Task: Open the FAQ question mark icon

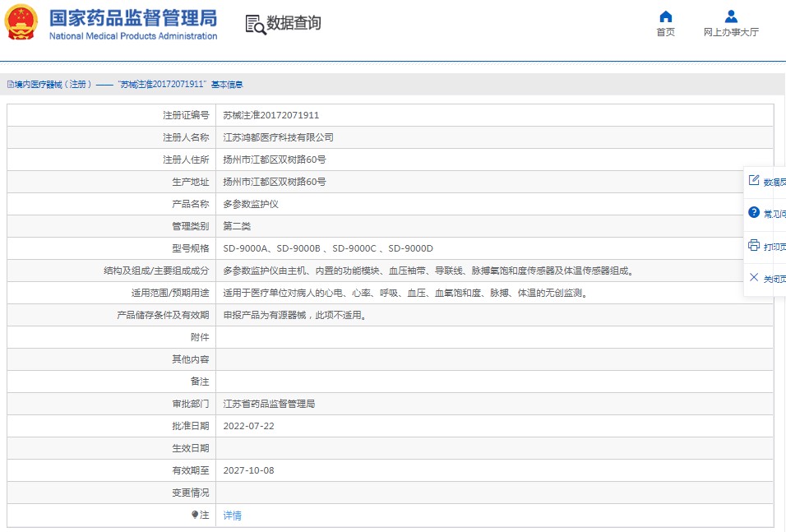Action: 754,213
